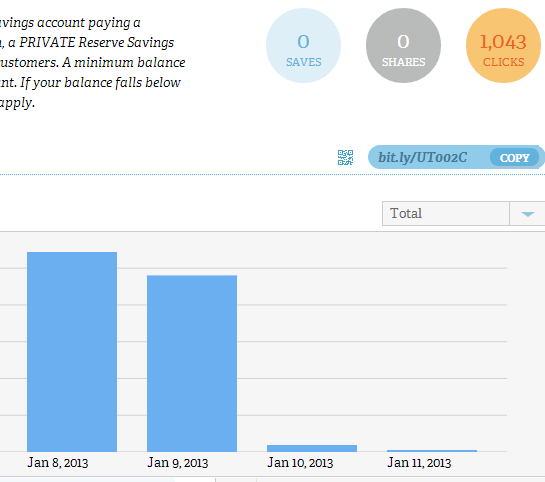The height and width of the screenshot is (482, 545).
Task: Select the Jan 9, 2013 bar
Action: (192, 363)
